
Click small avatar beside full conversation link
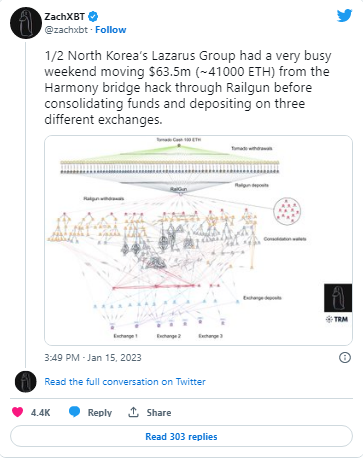coord(26,382)
